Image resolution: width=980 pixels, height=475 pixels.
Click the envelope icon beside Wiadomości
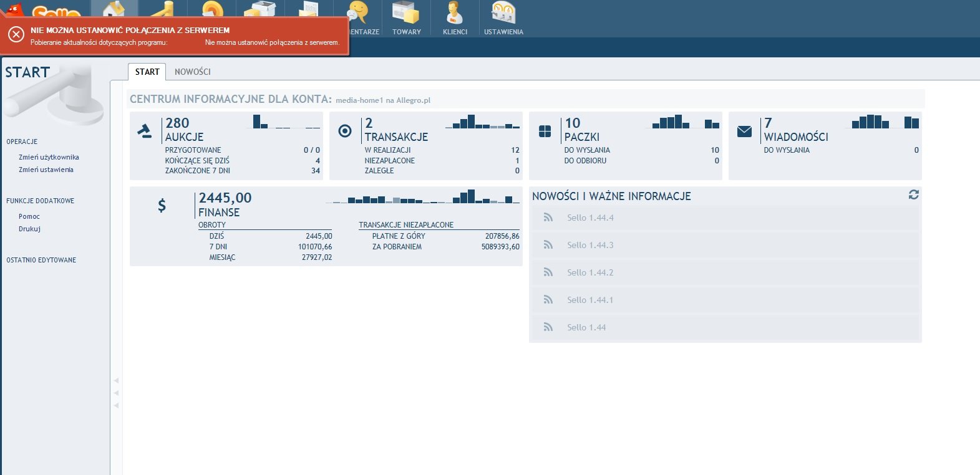744,131
